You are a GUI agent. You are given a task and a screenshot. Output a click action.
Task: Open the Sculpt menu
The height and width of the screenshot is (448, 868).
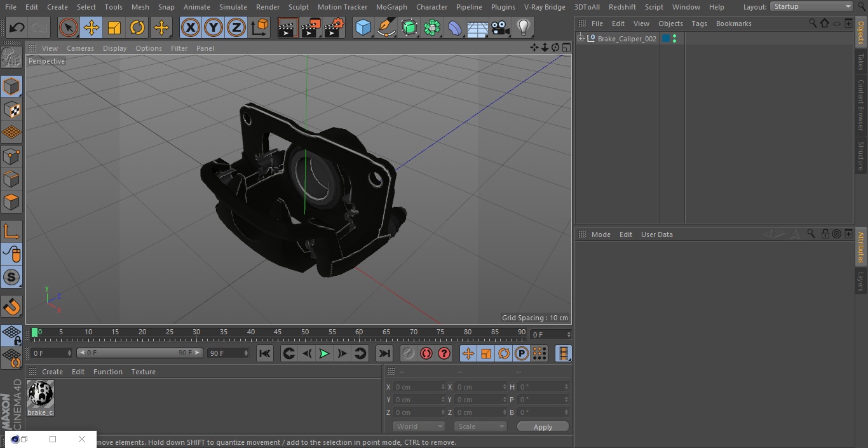click(298, 7)
